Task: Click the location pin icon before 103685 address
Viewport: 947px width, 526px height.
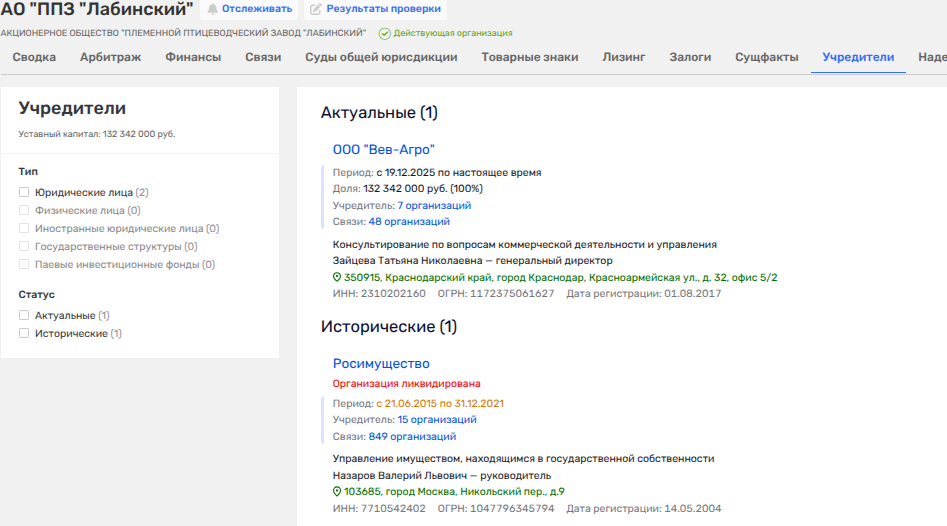Action: [x=337, y=492]
